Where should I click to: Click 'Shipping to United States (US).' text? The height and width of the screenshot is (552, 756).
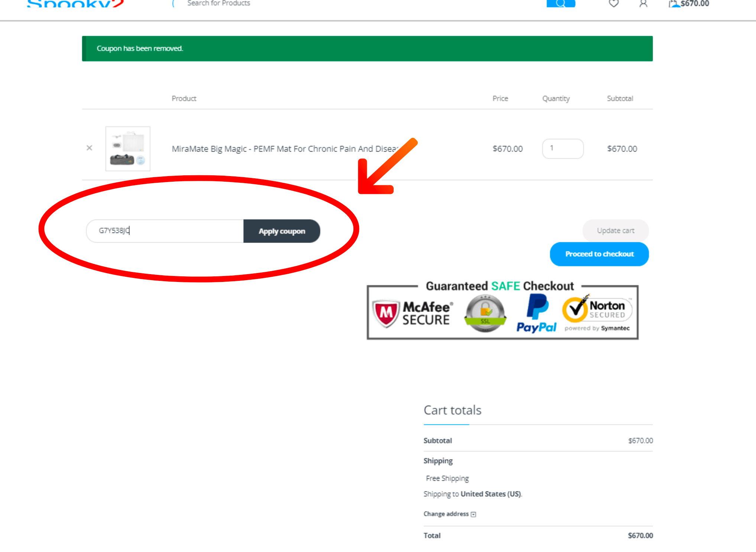(473, 494)
